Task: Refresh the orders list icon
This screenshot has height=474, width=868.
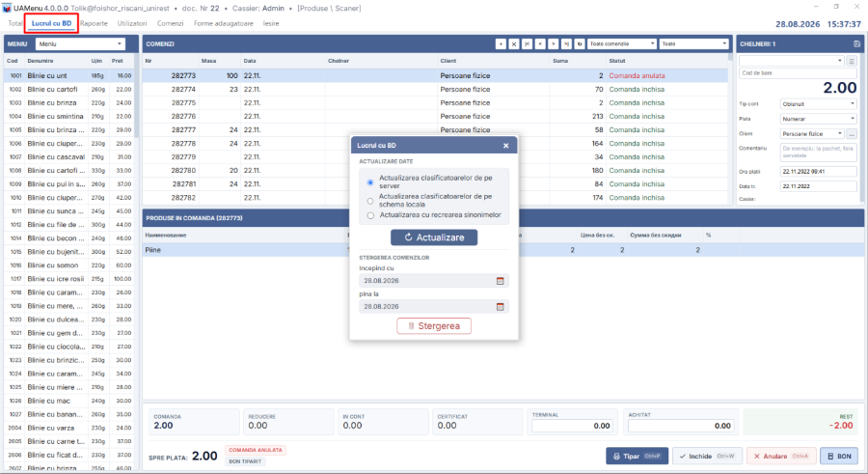Action: point(580,43)
